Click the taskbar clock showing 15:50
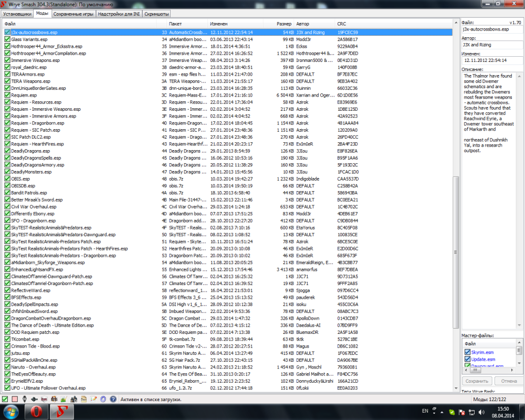Viewport: 525px width, 420px height. [x=503, y=412]
